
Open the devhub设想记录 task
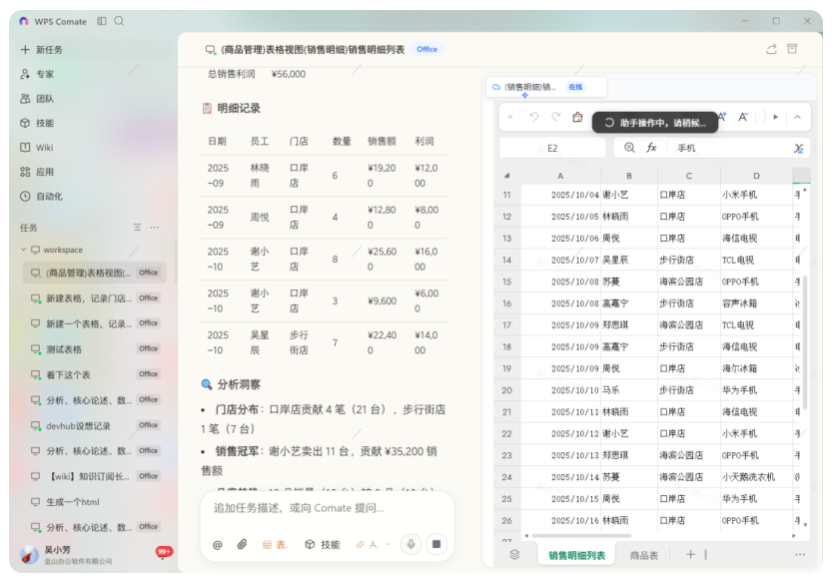pyautogui.click(x=94, y=426)
